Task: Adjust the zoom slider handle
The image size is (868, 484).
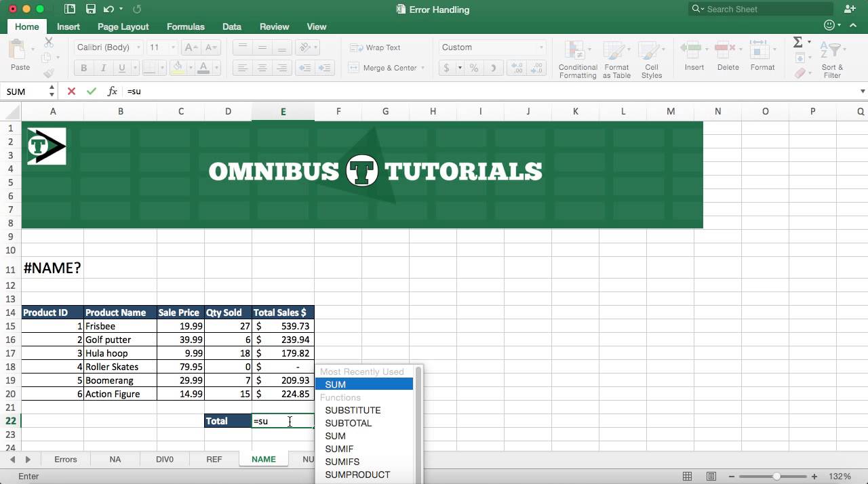Action: coord(776,477)
